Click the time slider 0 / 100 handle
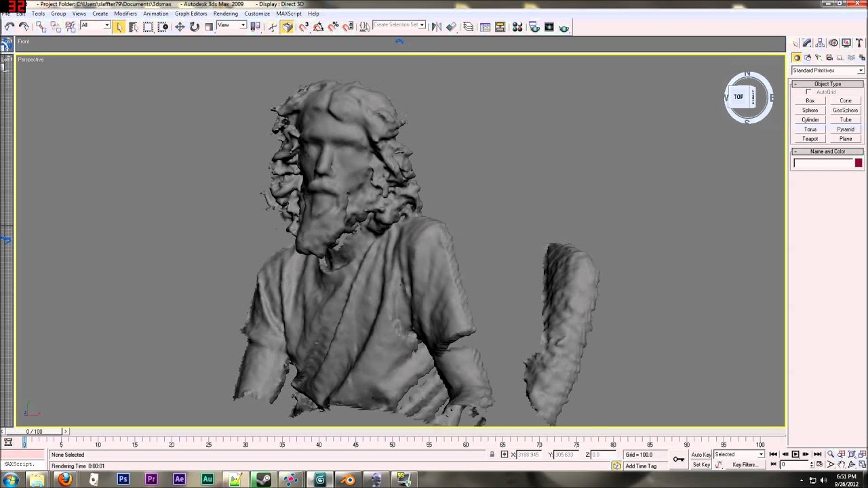This screenshot has height=488, width=868. point(35,432)
